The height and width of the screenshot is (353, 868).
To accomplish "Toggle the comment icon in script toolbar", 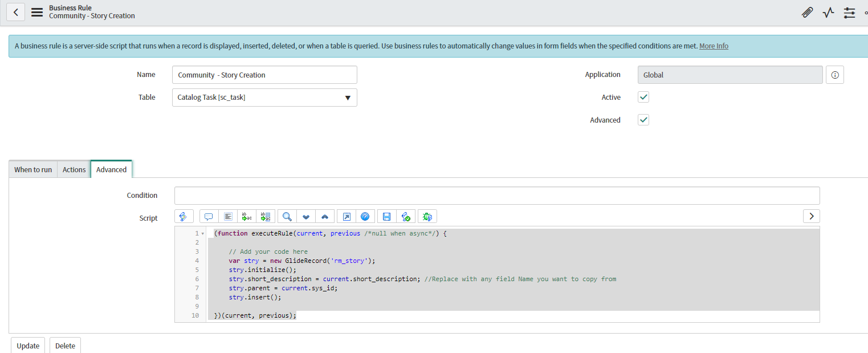I will point(209,217).
